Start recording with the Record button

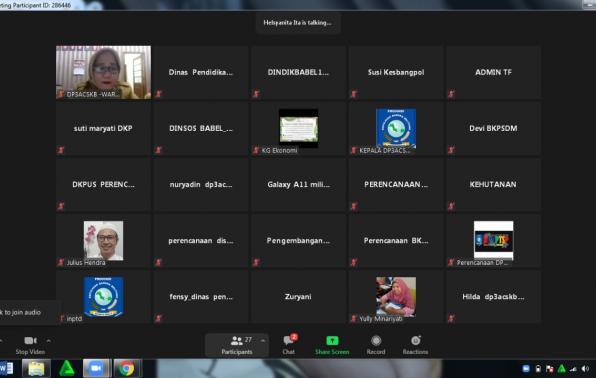(x=376, y=345)
